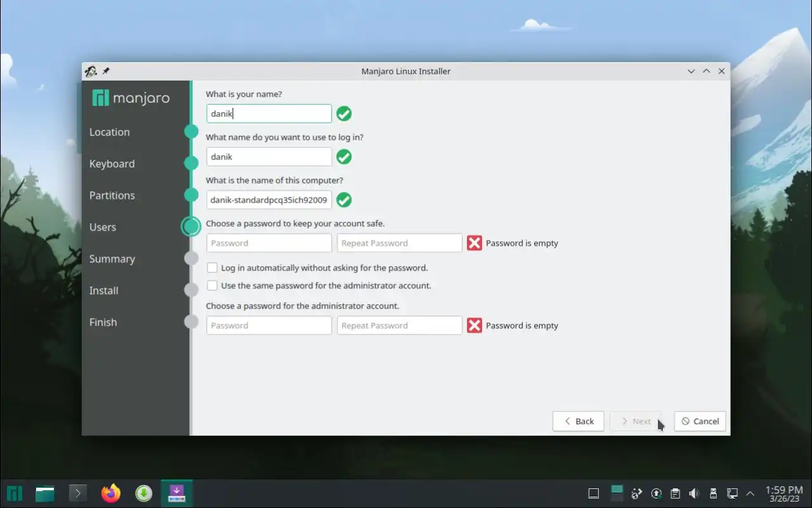This screenshot has height=508, width=812.
Task: Select the Finish step in sidebar
Action: click(103, 323)
